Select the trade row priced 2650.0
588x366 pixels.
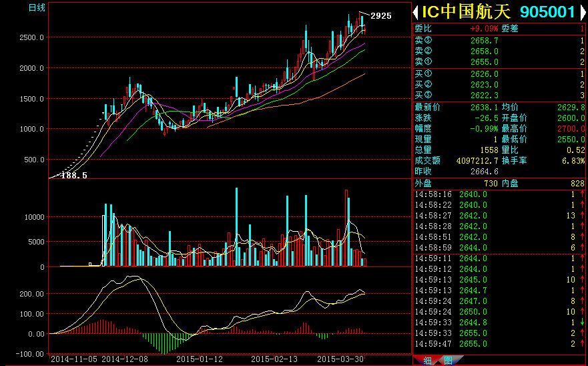(x=499, y=312)
